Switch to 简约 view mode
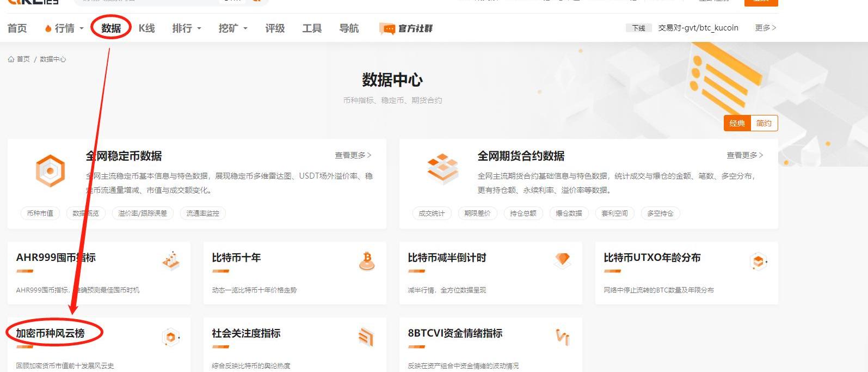The width and height of the screenshot is (868, 372). tap(764, 123)
